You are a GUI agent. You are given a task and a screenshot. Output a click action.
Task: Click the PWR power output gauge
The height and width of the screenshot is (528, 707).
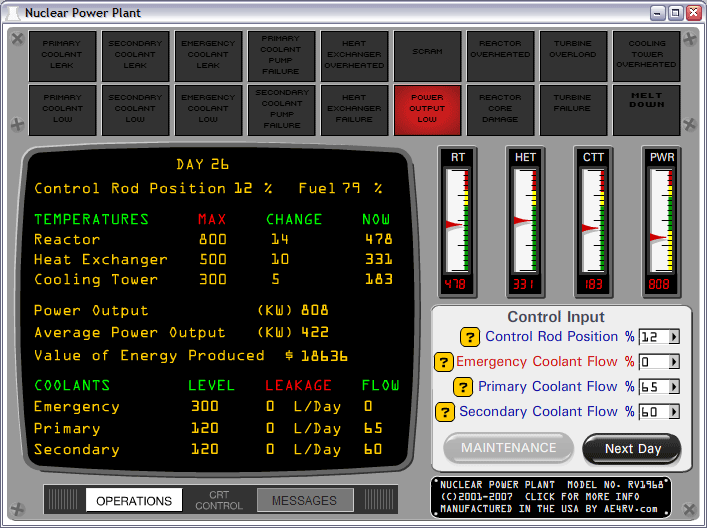661,222
